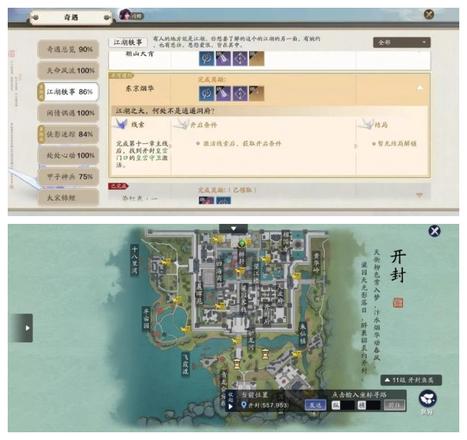The image size is (467, 440).
Task: Expand the bottom 已领取 entry with the down arrow
Action: (420, 195)
